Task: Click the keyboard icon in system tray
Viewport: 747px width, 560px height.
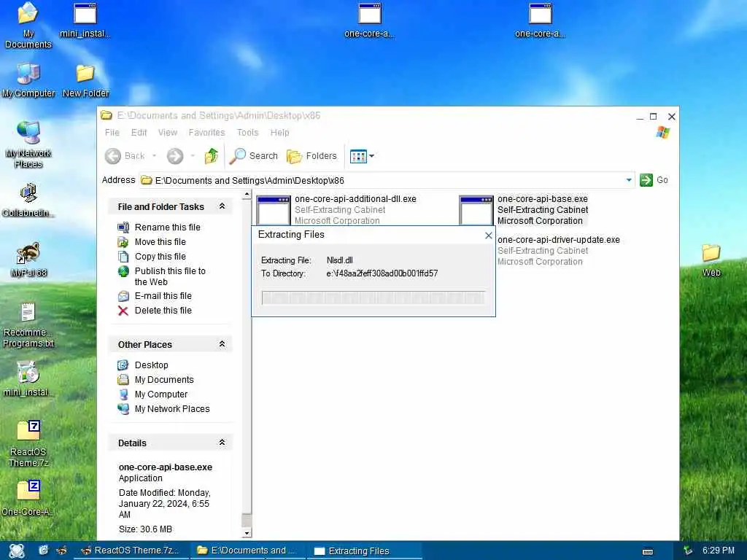Action: (648, 551)
